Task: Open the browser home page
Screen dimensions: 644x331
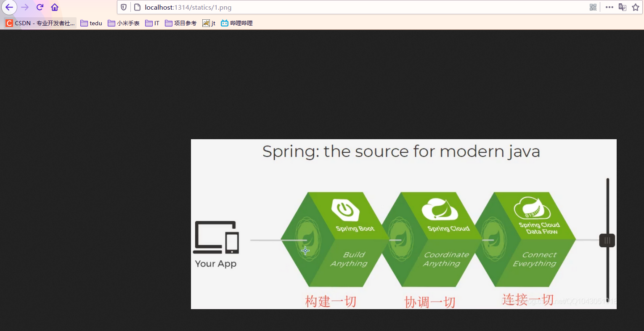Action: click(x=55, y=7)
